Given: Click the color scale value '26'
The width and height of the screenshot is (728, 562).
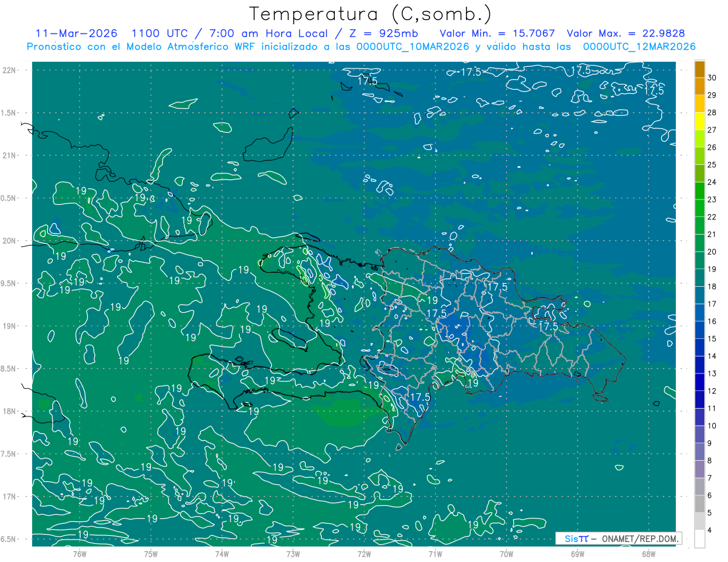Looking at the screenshot, I should click(712, 147).
